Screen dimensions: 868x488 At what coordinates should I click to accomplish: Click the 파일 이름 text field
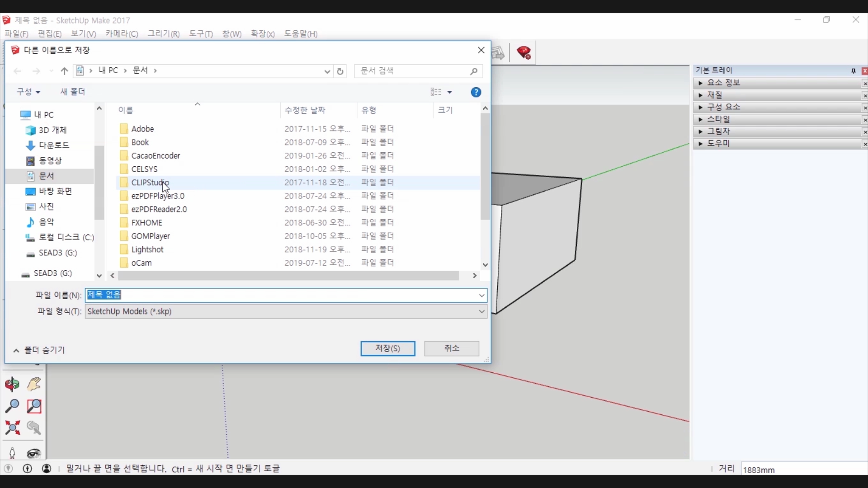tap(280, 295)
